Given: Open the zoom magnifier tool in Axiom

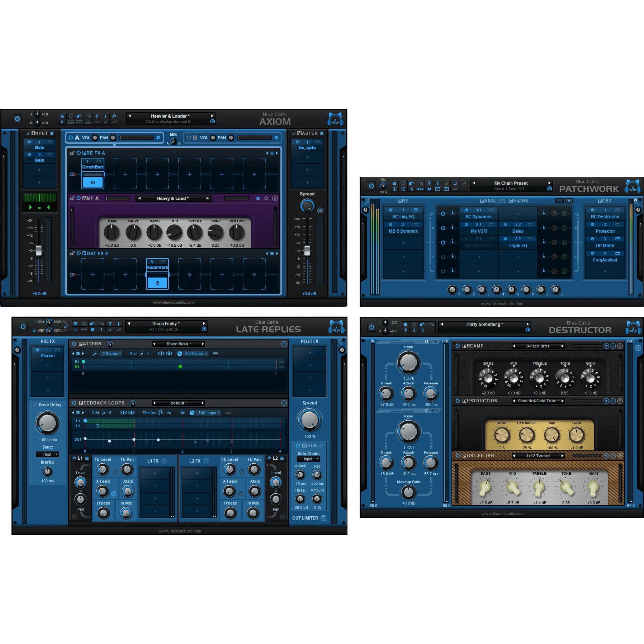Looking at the screenshot, I should [114, 116].
